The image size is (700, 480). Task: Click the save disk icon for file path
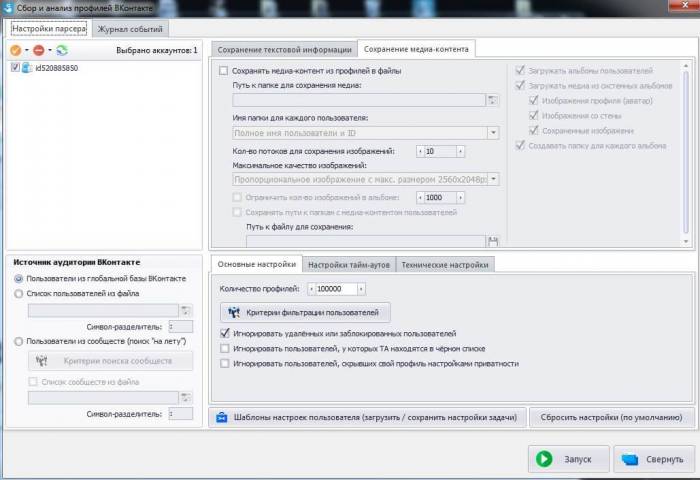(492, 241)
